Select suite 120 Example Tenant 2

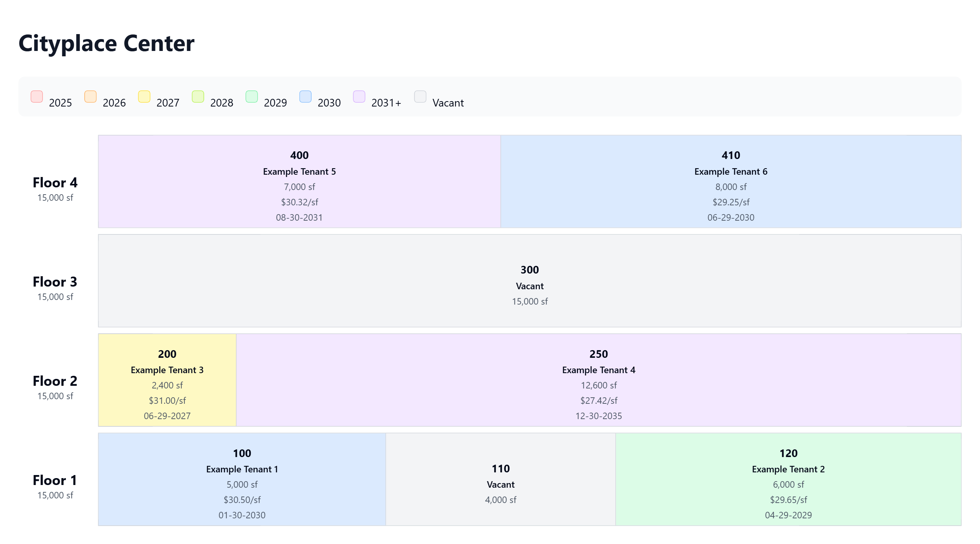788,479
